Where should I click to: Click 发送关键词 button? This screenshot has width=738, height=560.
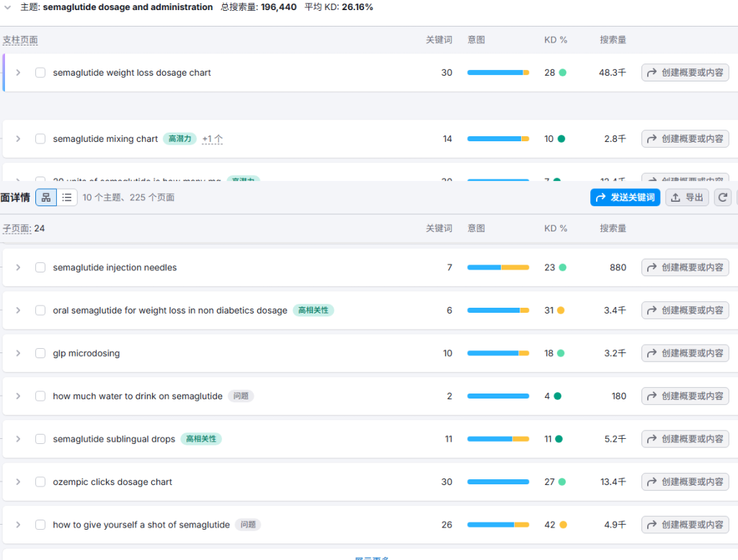click(x=625, y=197)
